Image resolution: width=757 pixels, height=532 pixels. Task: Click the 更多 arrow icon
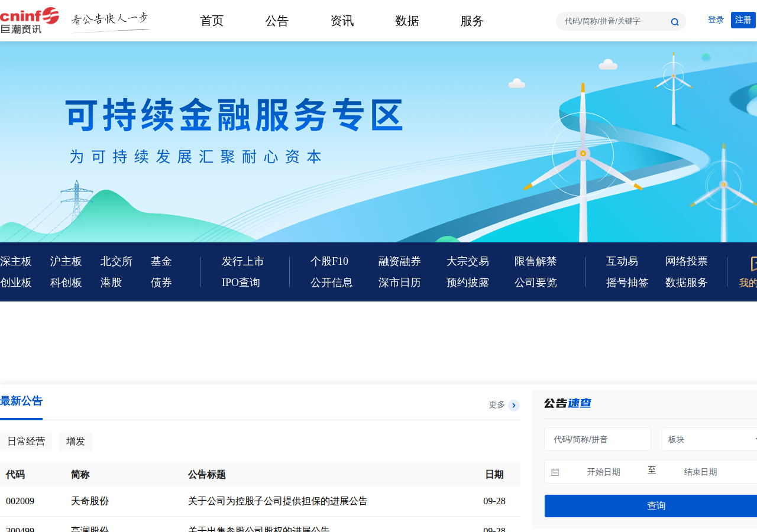pos(514,406)
